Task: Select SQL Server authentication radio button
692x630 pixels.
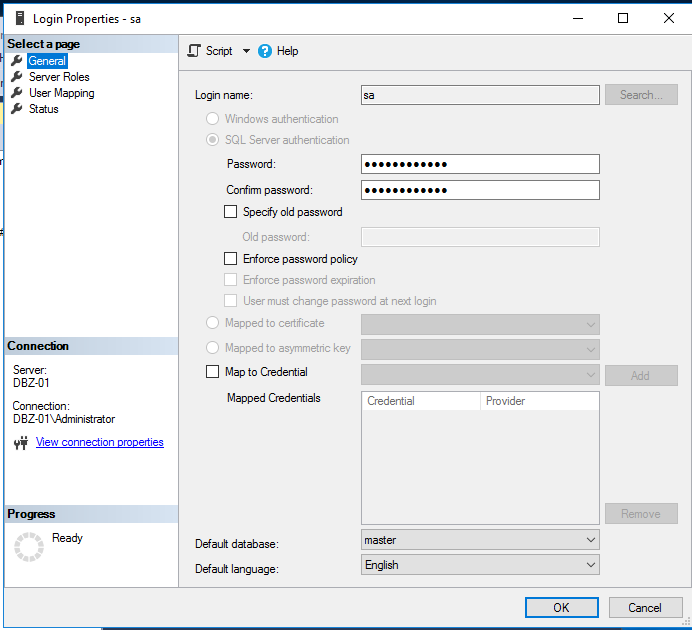Action: pos(212,140)
